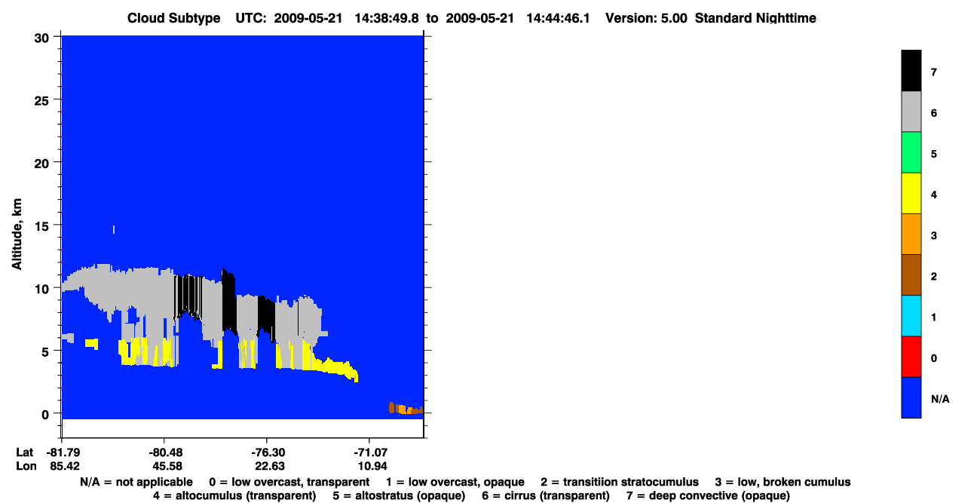This screenshot has width=980, height=503.
Task: Select the yellow legend swatch labeled 4
Action: coord(911,193)
